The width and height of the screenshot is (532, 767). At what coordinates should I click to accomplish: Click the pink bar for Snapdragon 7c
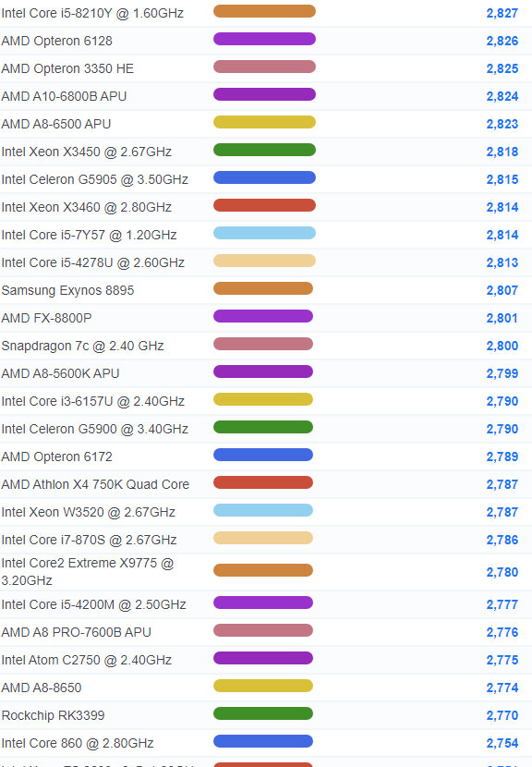tap(263, 344)
